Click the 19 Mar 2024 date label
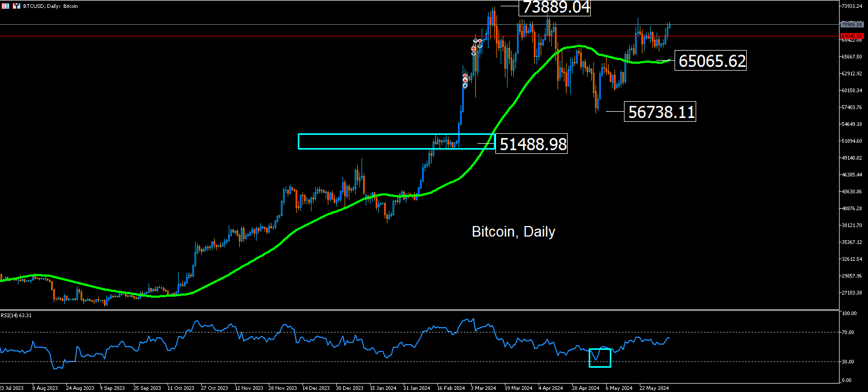868x392 pixels. (519, 388)
